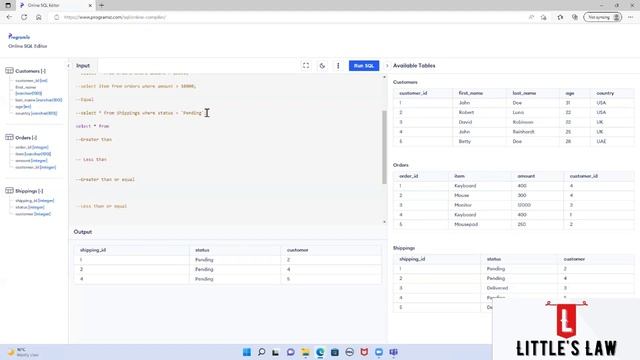Image resolution: width=640 pixels, height=360 pixels.
Task: Click the --Greater than or equal comment
Action: (105, 180)
